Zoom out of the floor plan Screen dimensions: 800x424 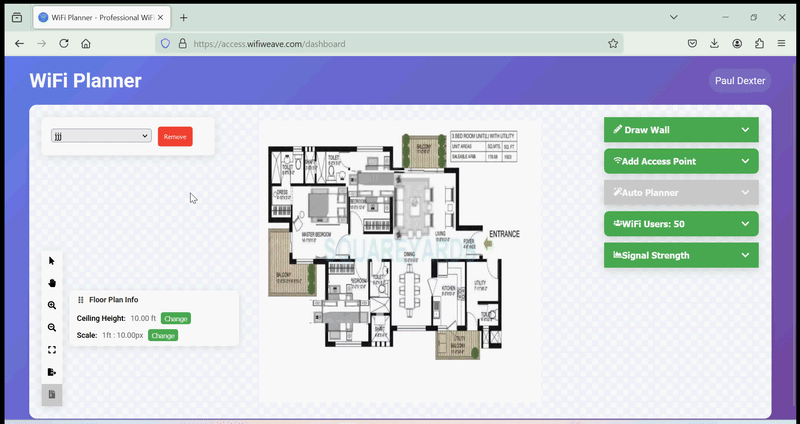click(x=52, y=328)
